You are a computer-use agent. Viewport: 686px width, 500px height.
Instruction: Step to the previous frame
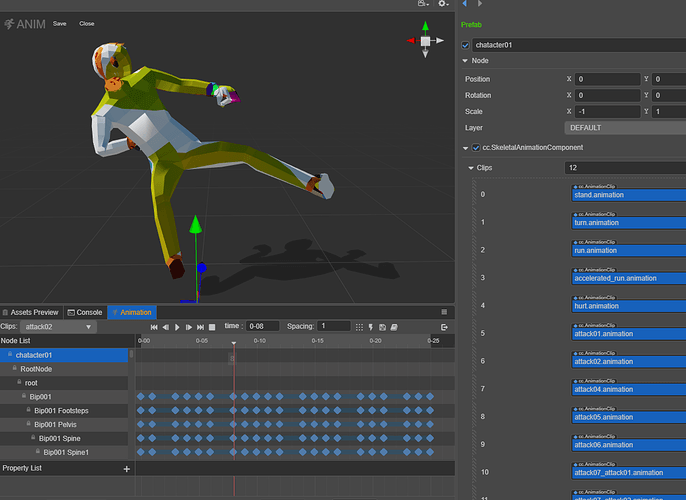click(166, 327)
